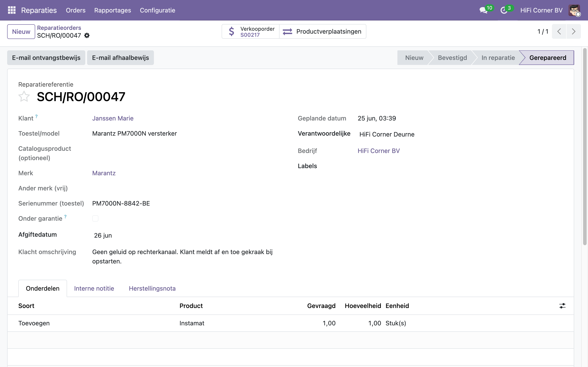Toggle the Onder garantie checkbox
Screen dimensions: 588x367
[x=95, y=218]
